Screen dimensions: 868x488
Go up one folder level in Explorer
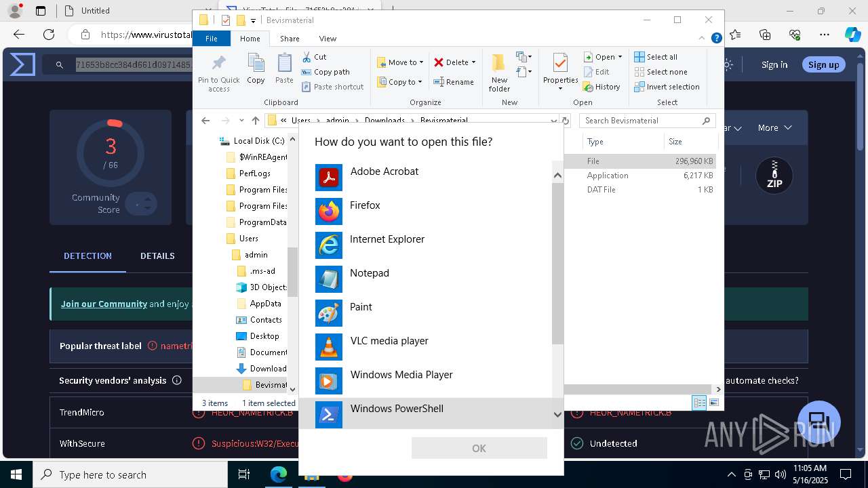255,121
